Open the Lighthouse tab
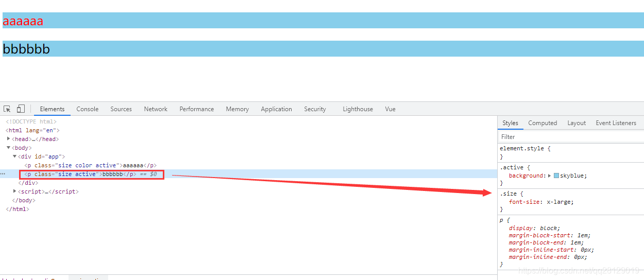644x280 pixels. click(x=358, y=109)
